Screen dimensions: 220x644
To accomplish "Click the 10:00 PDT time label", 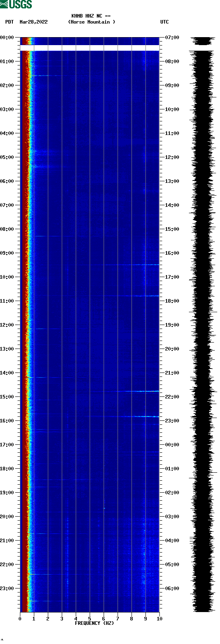I will point(7,277).
